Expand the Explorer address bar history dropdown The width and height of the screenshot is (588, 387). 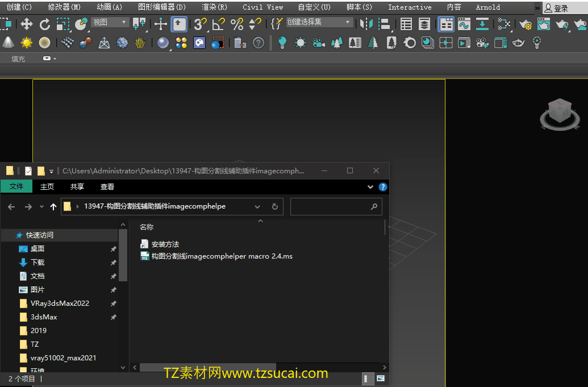[257, 207]
